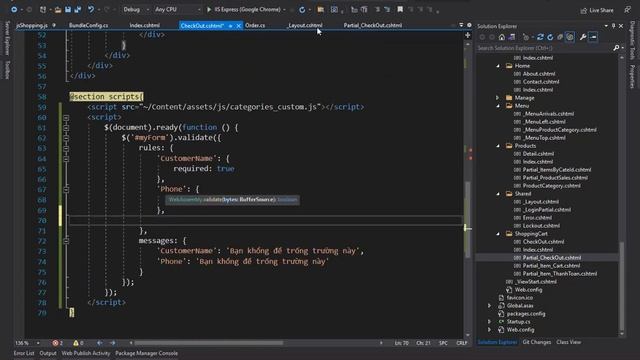
Task: Click the folder icon after refresh in toolbar
Action: [x=320, y=10]
